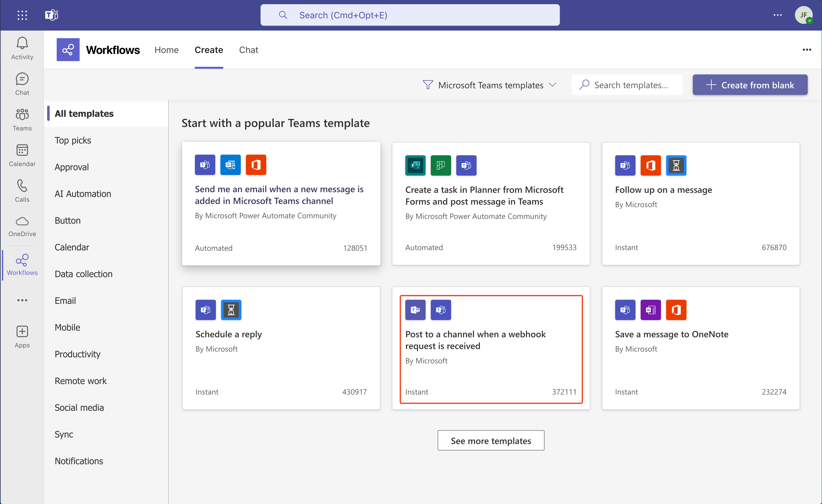Image resolution: width=822 pixels, height=504 pixels.
Task: Click the JF profile avatar
Action: click(803, 15)
